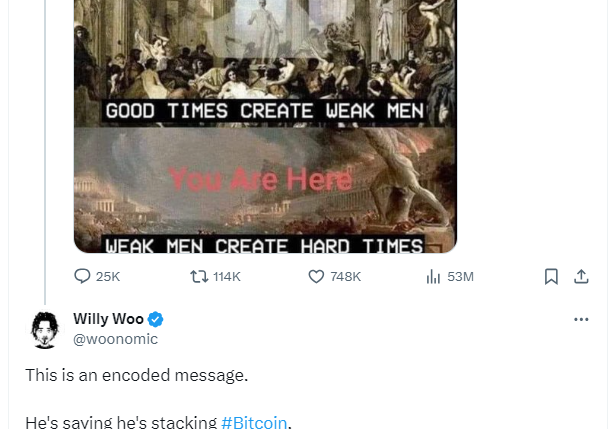616x429 pixels.
Task: Open view analytics bar chart icon
Action: click(433, 277)
